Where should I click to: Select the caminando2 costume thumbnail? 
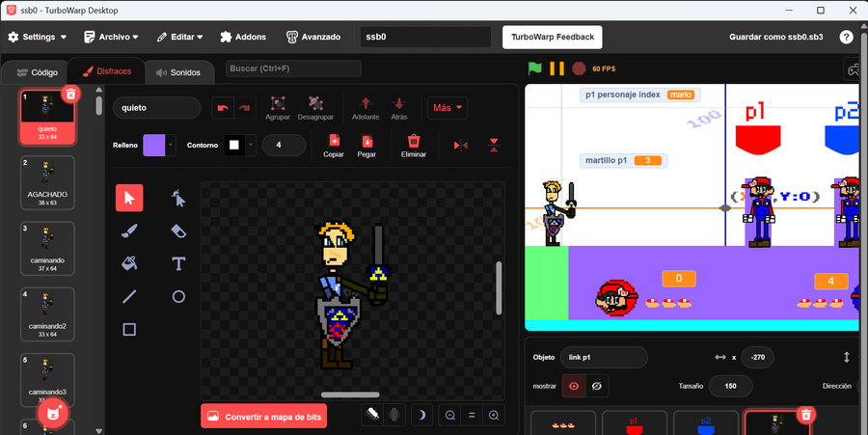(47, 314)
